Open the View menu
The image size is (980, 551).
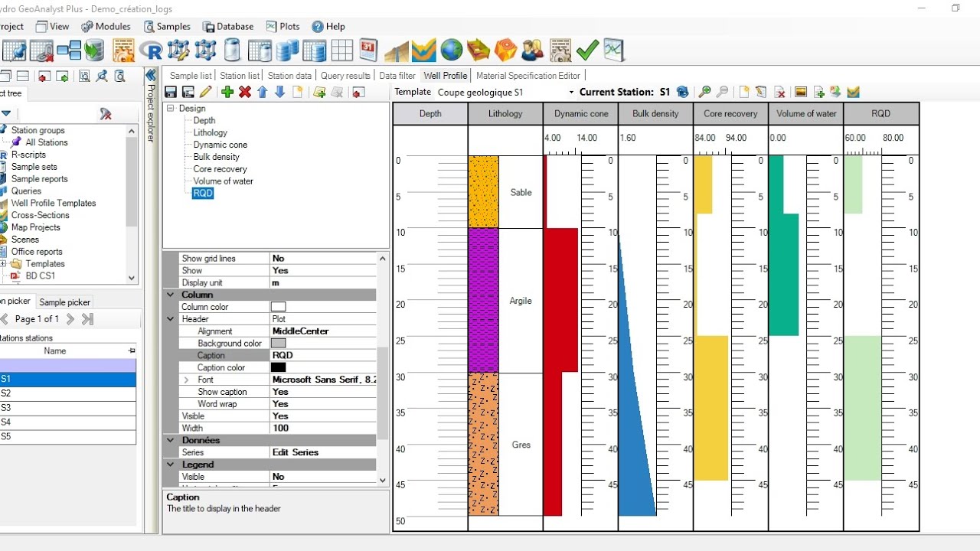pos(53,26)
